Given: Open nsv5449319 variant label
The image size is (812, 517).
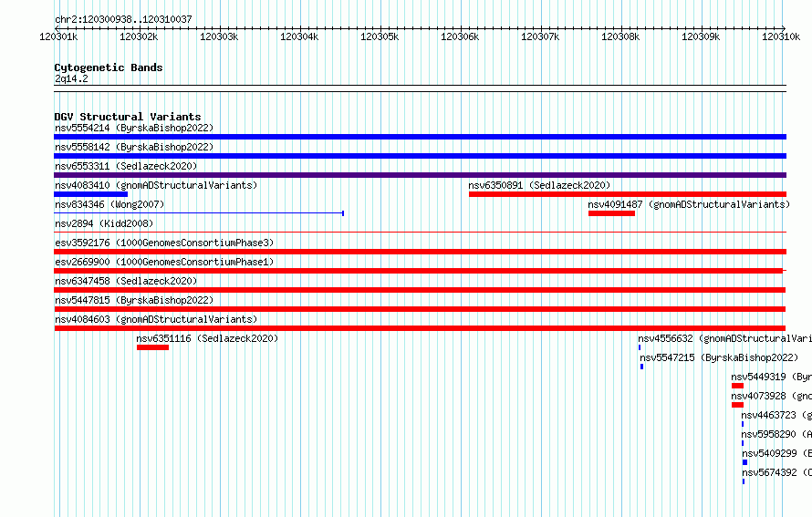Looking at the screenshot, I should (x=772, y=377).
